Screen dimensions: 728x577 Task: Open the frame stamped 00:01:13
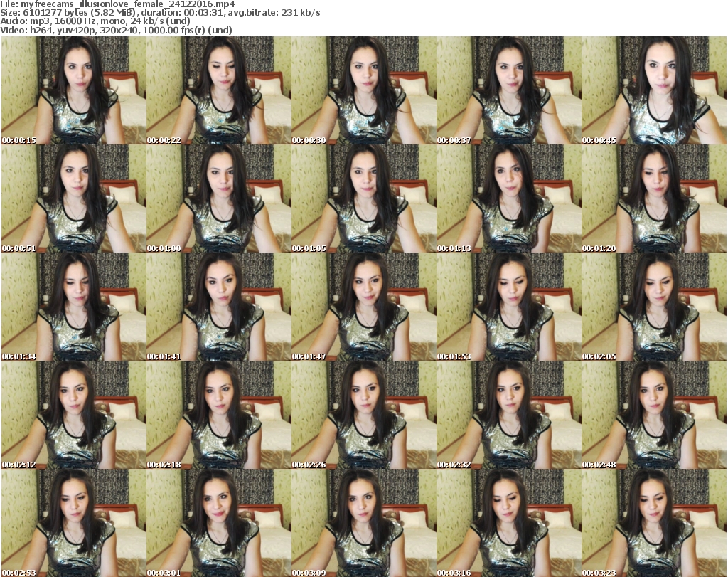509,198
